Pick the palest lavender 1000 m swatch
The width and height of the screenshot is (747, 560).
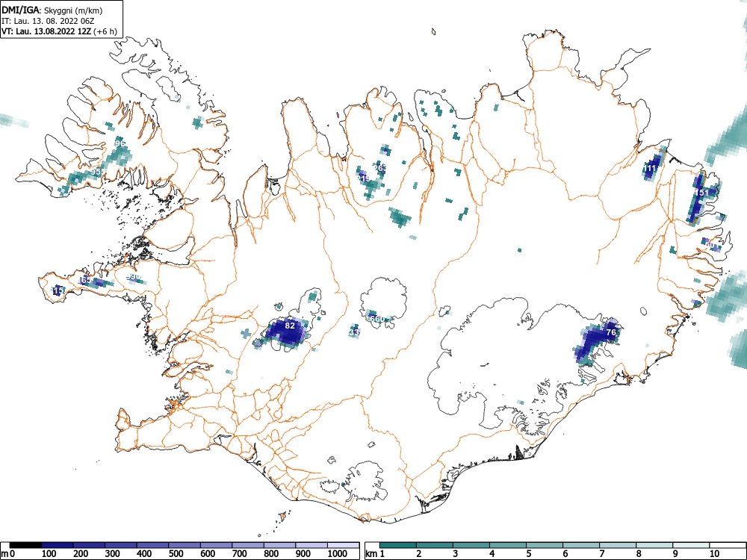pyautogui.click(x=344, y=545)
